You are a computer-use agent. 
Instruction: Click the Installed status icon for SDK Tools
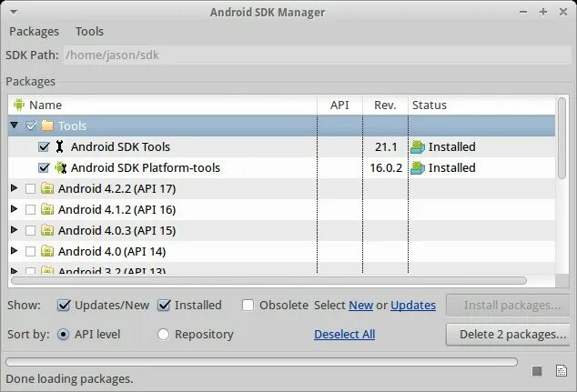(x=418, y=146)
